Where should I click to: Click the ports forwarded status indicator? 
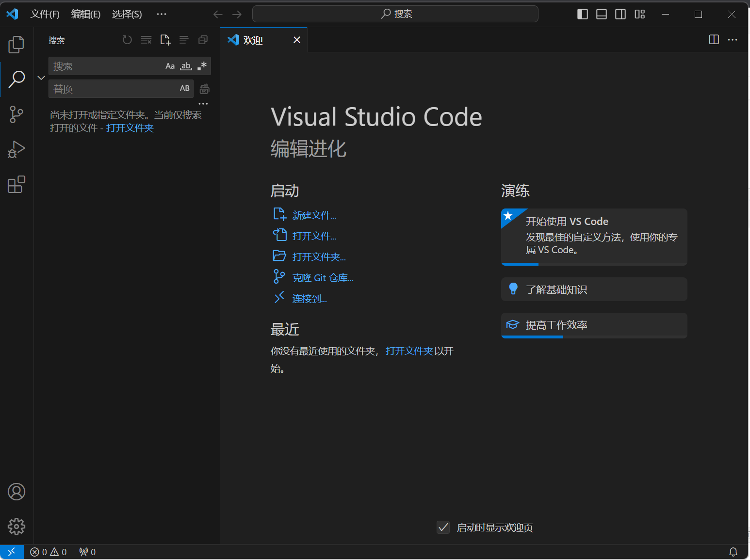[87, 552]
